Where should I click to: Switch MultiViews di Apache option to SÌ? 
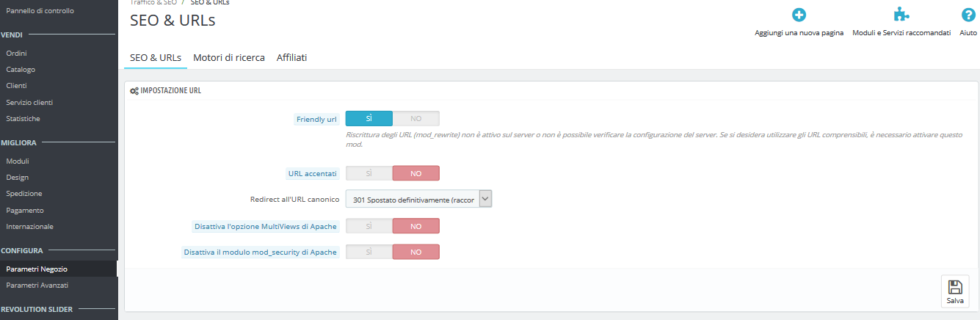369,226
